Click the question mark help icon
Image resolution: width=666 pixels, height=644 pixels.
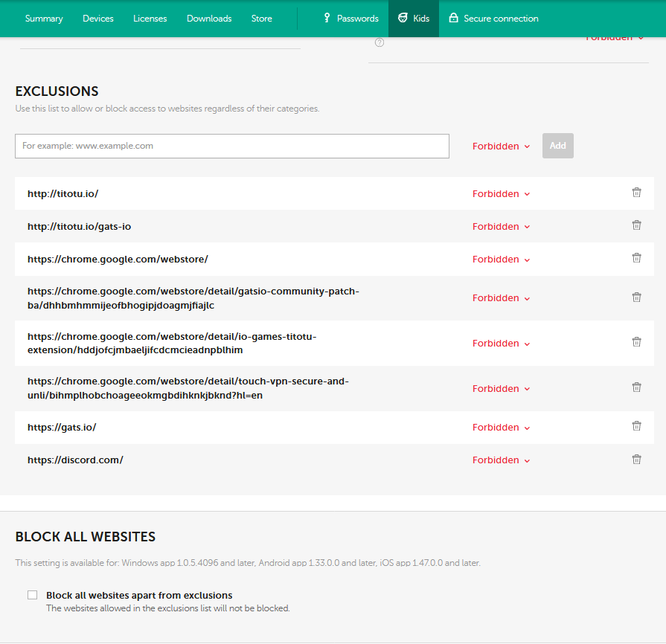click(380, 42)
